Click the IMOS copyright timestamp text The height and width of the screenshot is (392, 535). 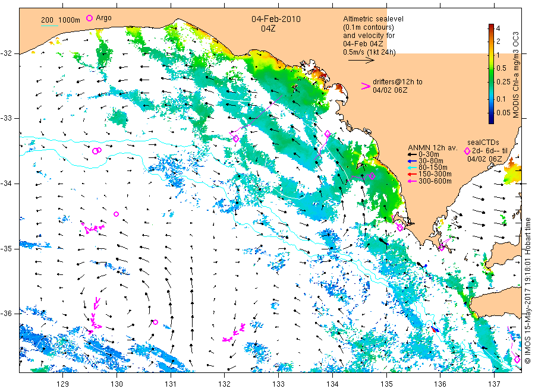[x=528, y=291]
